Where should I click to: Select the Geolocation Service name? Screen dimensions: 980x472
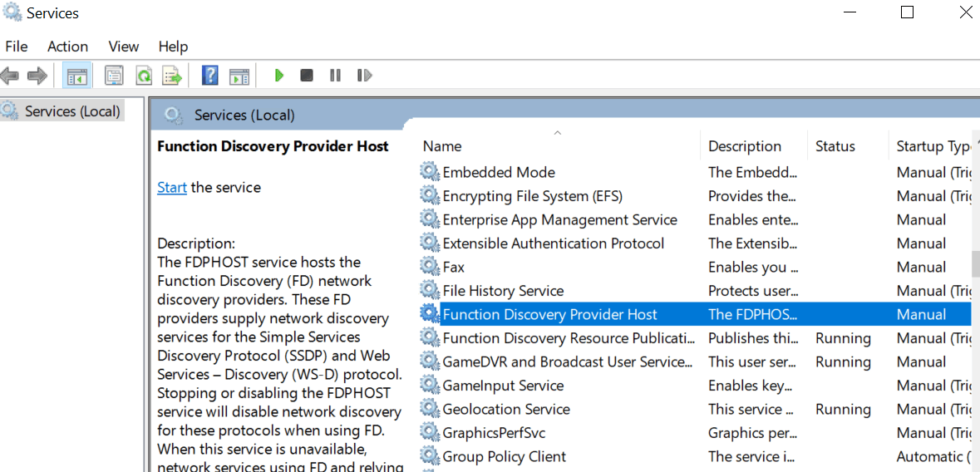(506, 409)
